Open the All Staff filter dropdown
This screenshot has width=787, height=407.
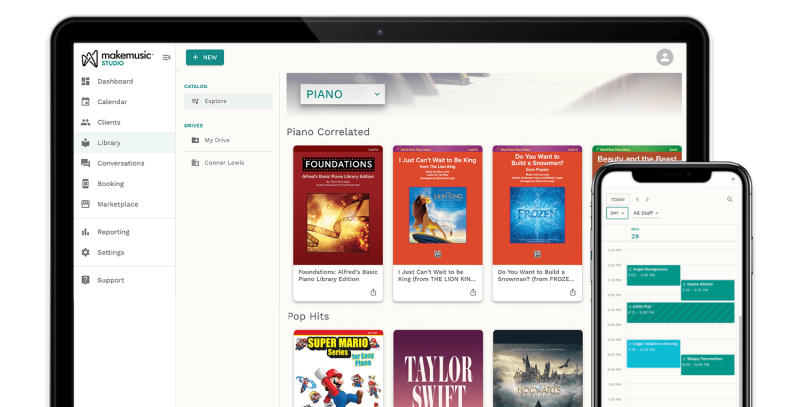[x=645, y=213]
